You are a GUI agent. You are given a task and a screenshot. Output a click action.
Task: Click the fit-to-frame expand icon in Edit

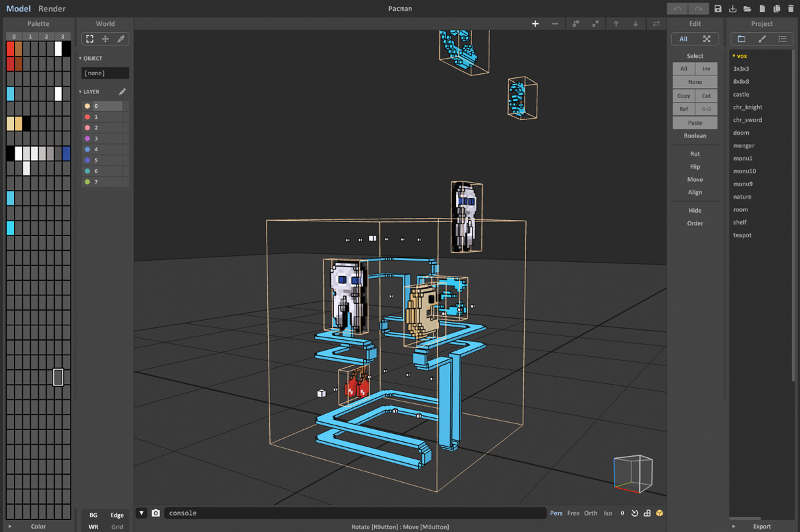point(707,39)
